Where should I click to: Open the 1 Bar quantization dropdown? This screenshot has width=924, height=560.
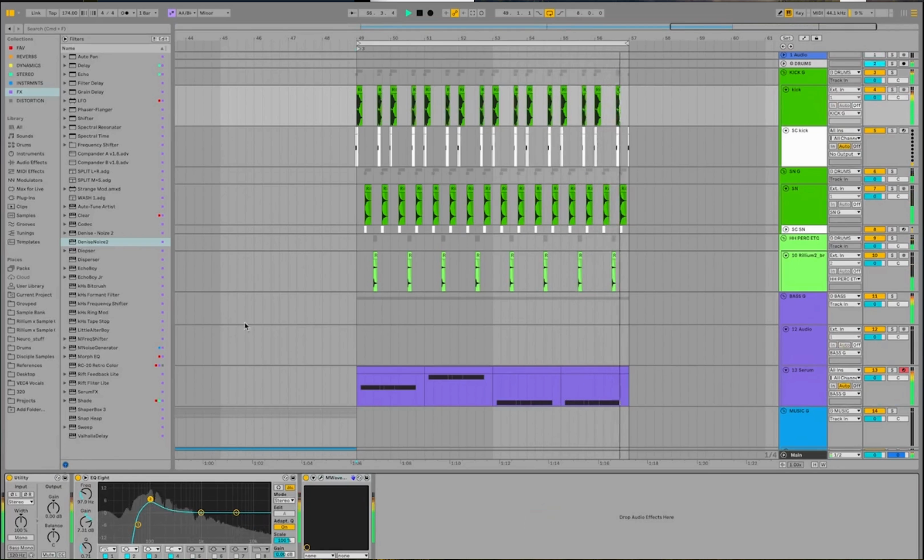(x=148, y=13)
